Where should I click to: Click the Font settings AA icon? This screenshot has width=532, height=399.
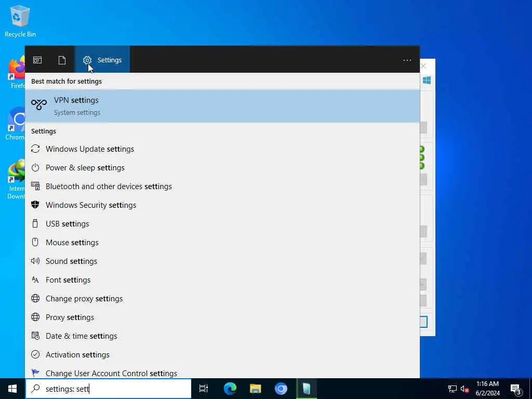coord(35,279)
